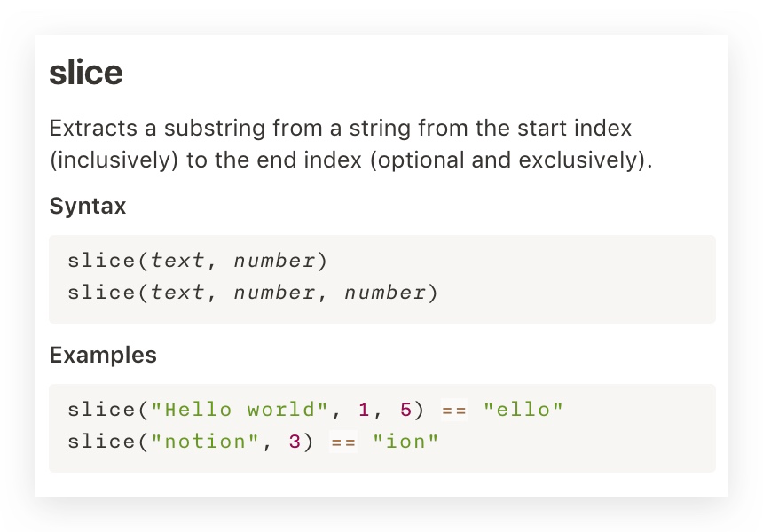Click the last italic "number" in second syntax line
Screen dimensions: 763x532
click(x=385, y=293)
